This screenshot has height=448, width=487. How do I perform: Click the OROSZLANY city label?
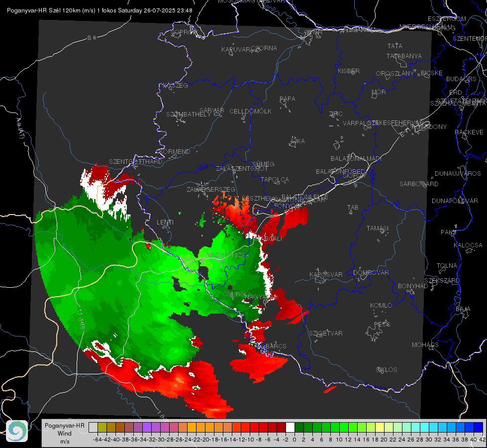(x=395, y=74)
